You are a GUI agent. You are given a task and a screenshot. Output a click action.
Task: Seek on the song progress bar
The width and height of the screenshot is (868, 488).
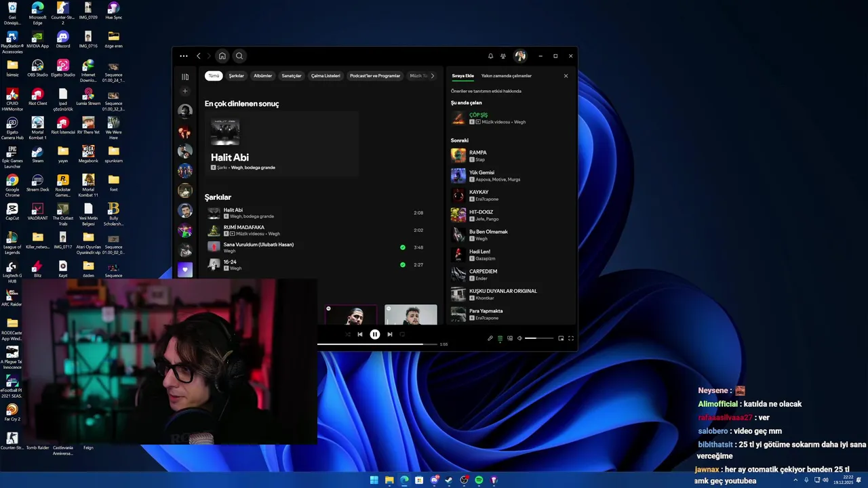377,344
